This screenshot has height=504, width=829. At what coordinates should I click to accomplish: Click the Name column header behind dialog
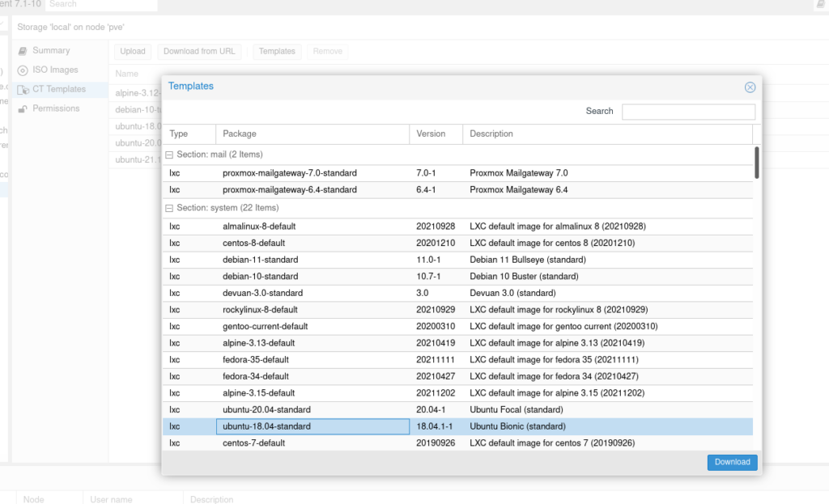127,74
